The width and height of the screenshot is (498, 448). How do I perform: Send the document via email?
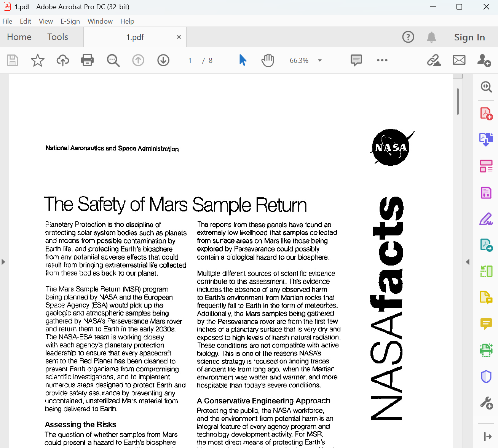tap(459, 60)
